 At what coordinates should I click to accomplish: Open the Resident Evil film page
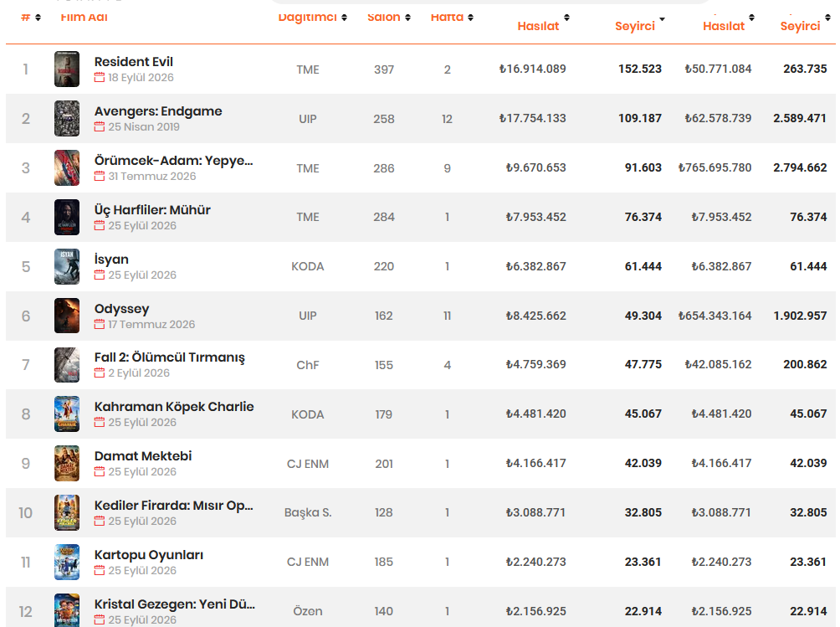tap(133, 62)
